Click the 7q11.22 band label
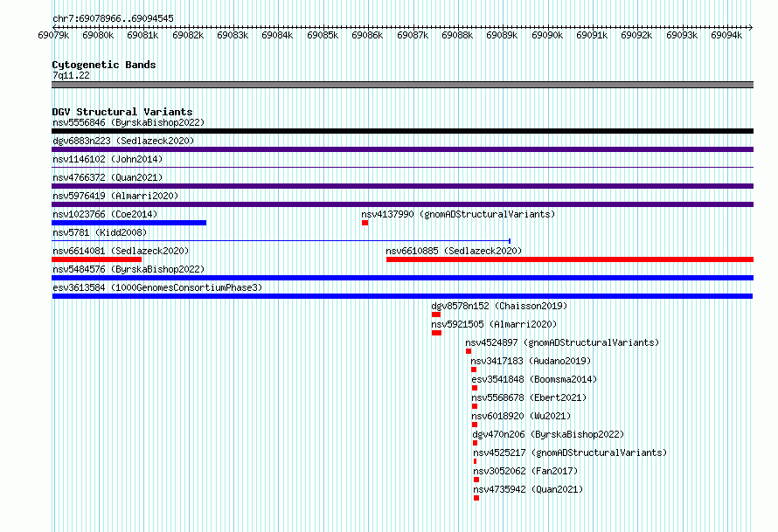This screenshot has height=532, width=778. point(71,75)
